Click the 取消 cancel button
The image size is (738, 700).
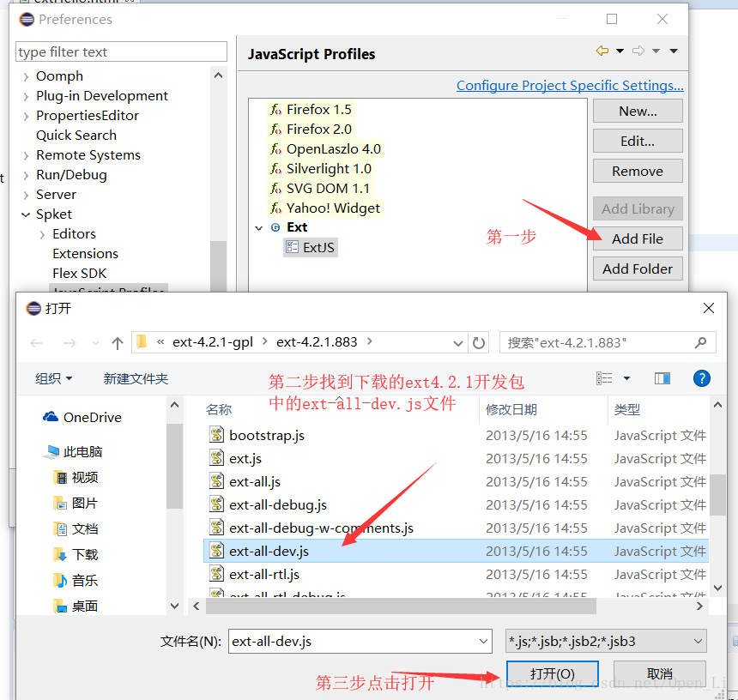pos(659,673)
